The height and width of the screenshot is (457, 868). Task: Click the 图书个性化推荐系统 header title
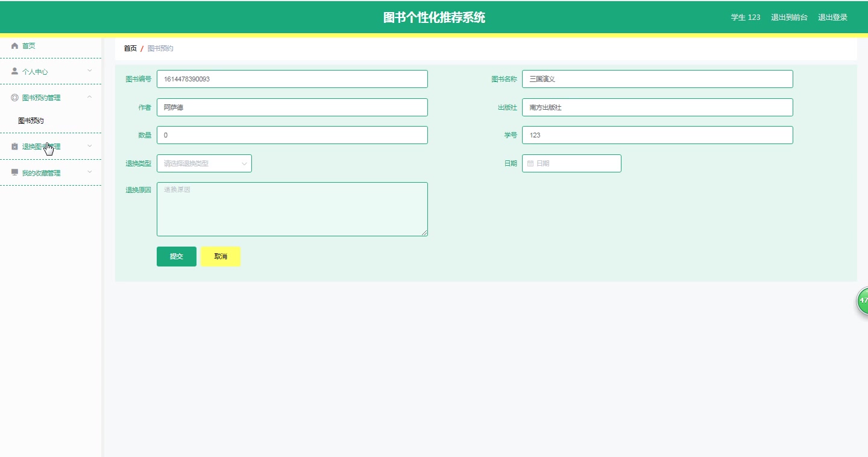click(x=434, y=17)
